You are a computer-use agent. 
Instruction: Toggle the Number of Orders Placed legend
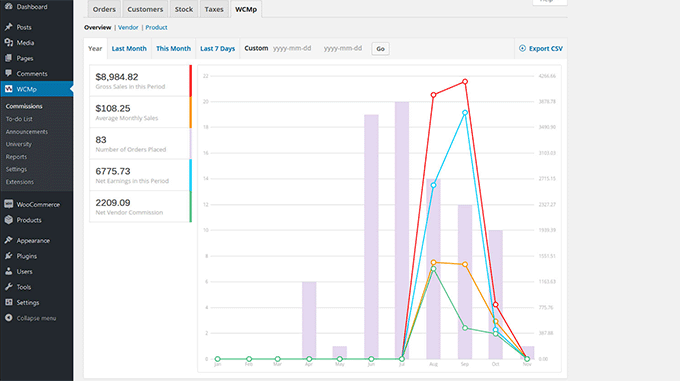coord(140,143)
